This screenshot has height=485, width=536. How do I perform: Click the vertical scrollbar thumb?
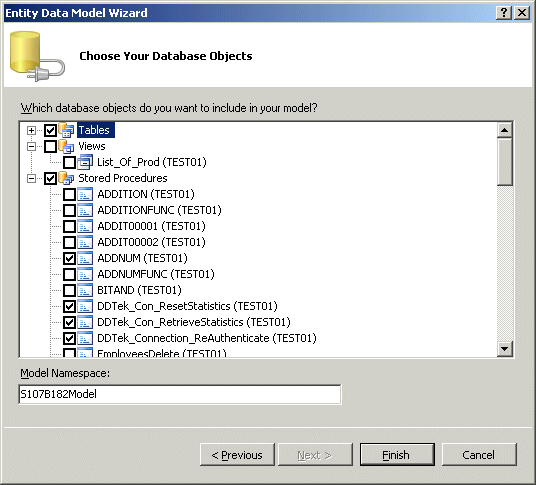tap(505, 162)
